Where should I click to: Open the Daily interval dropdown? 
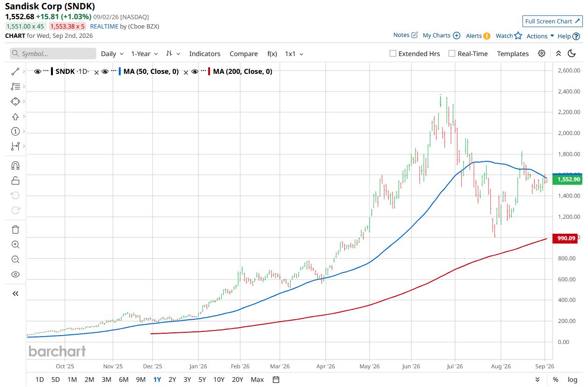click(x=112, y=54)
